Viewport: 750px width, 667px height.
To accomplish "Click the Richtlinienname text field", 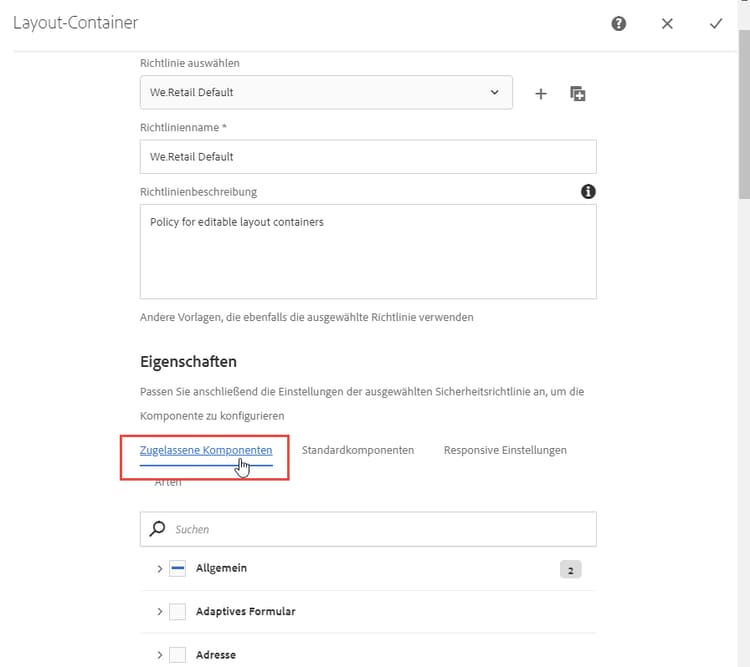I will pos(368,157).
